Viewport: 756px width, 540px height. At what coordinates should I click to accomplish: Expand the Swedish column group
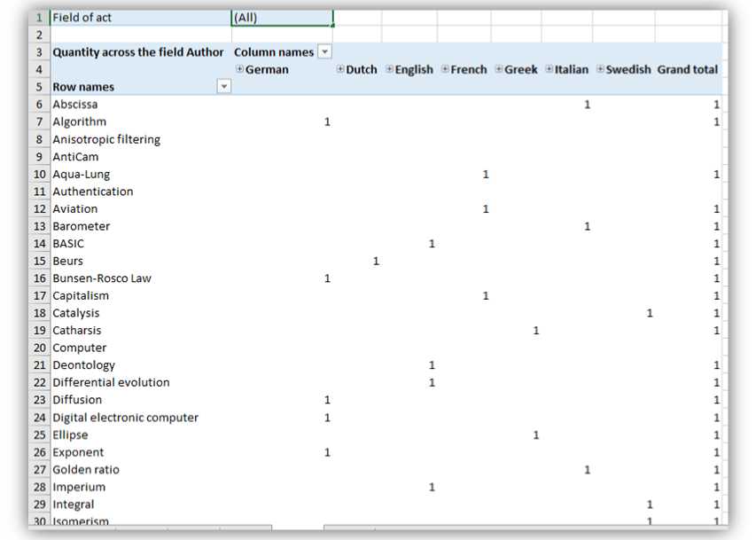click(600, 69)
